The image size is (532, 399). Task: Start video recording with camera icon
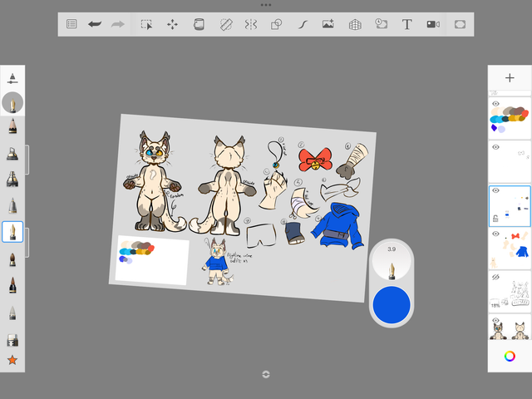[433, 24]
